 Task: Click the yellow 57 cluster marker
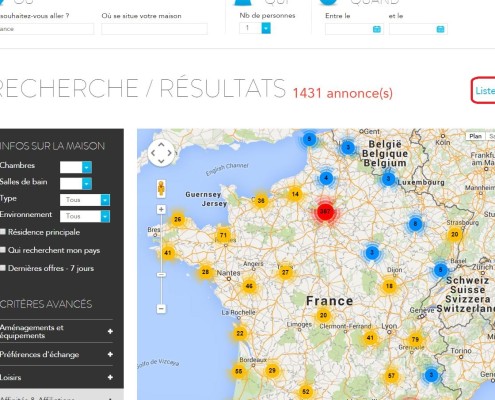[x=391, y=376]
